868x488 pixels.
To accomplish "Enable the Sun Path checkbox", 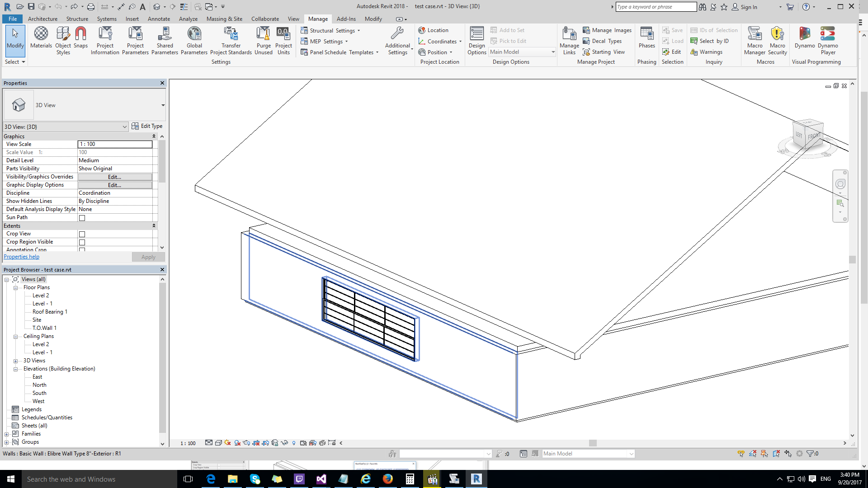I will [82, 218].
